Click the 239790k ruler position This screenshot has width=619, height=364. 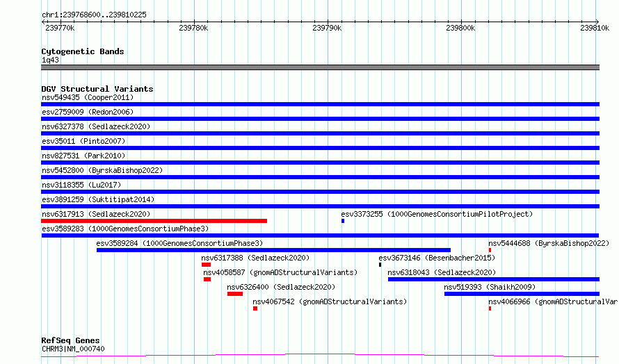(327, 28)
